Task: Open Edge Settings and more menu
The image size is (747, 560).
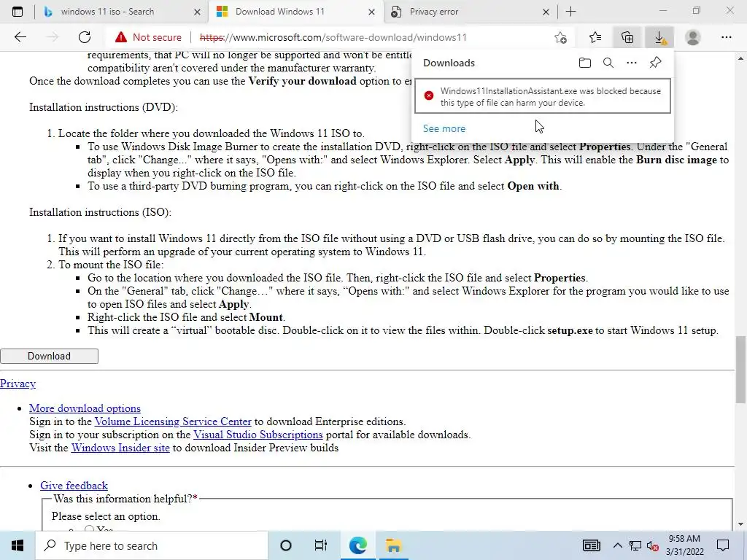Action: click(726, 37)
